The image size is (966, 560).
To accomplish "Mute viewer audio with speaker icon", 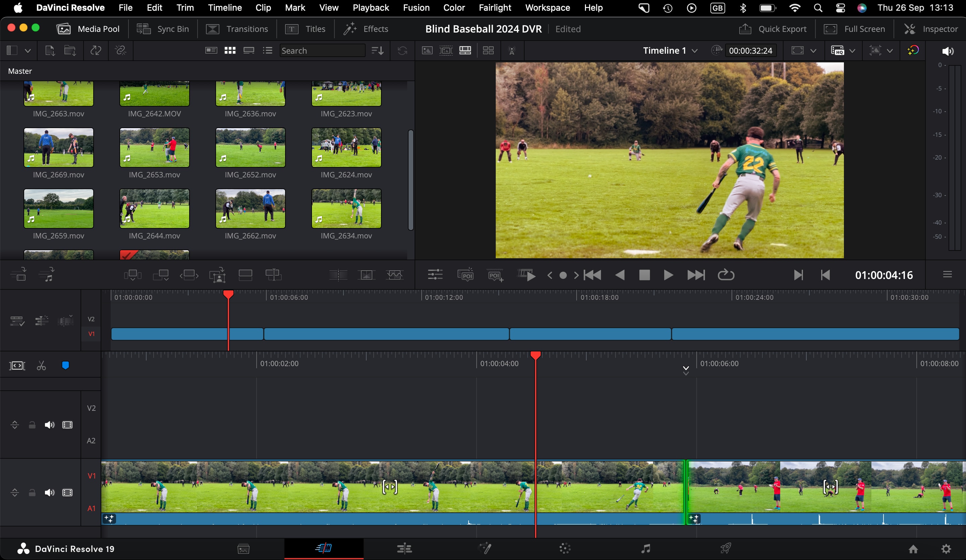I will (x=948, y=51).
